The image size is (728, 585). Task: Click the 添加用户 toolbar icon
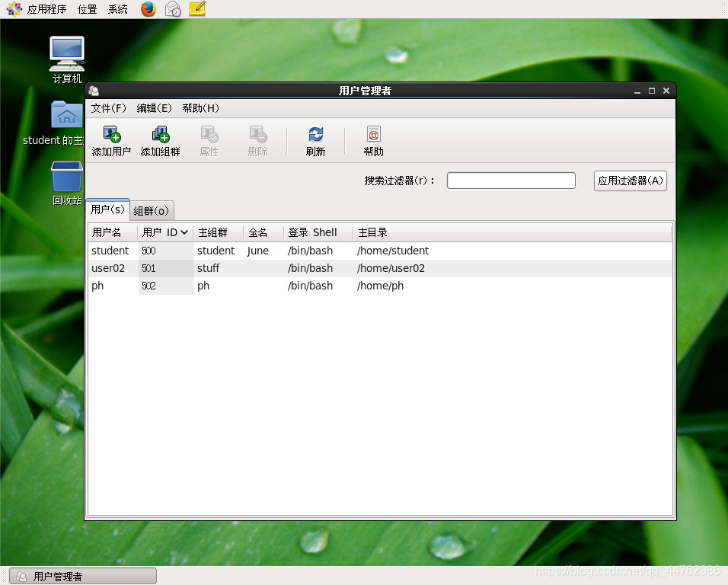coord(110,140)
